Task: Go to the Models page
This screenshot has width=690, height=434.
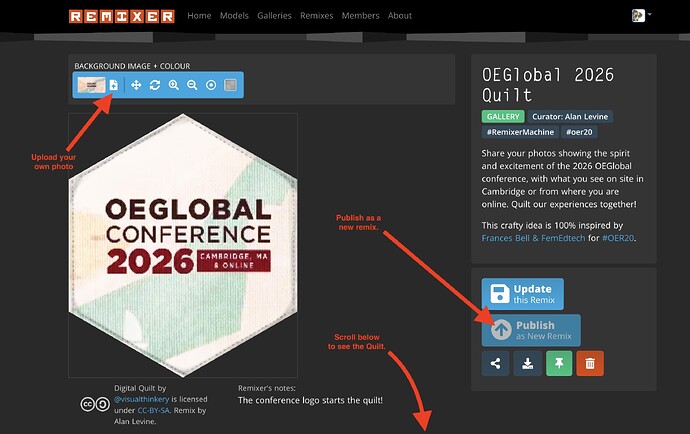Action: (234, 16)
